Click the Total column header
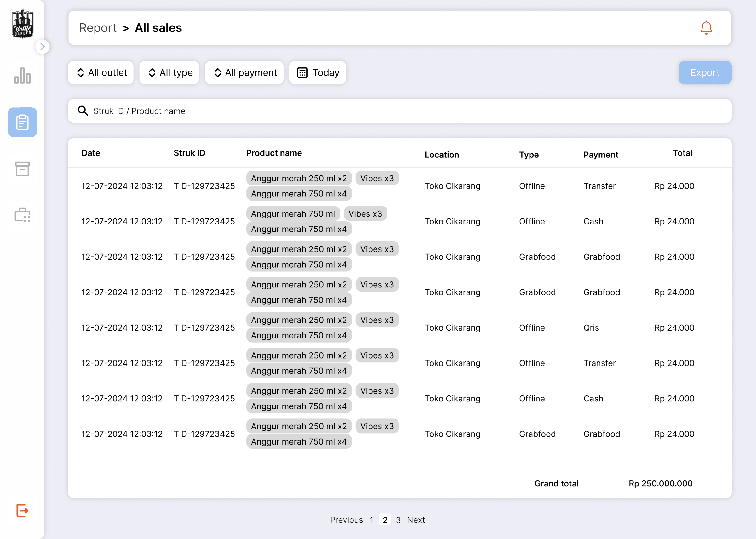The image size is (756, 539). [683, 153]
